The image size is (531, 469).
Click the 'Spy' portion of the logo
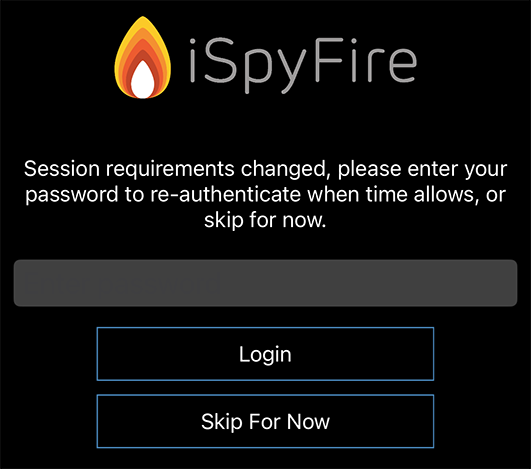pyautogui.click(x=255, y=65)
